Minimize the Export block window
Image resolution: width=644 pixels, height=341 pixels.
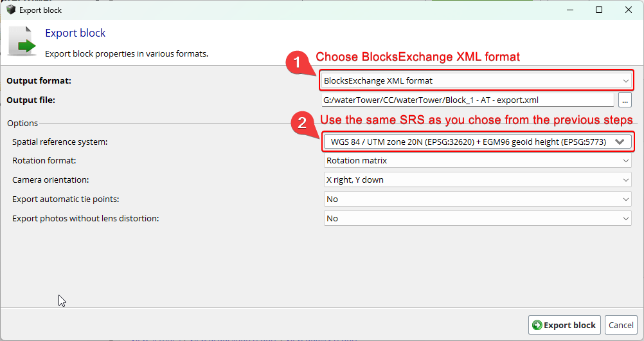pyautogui.click(x=569, y=10)
